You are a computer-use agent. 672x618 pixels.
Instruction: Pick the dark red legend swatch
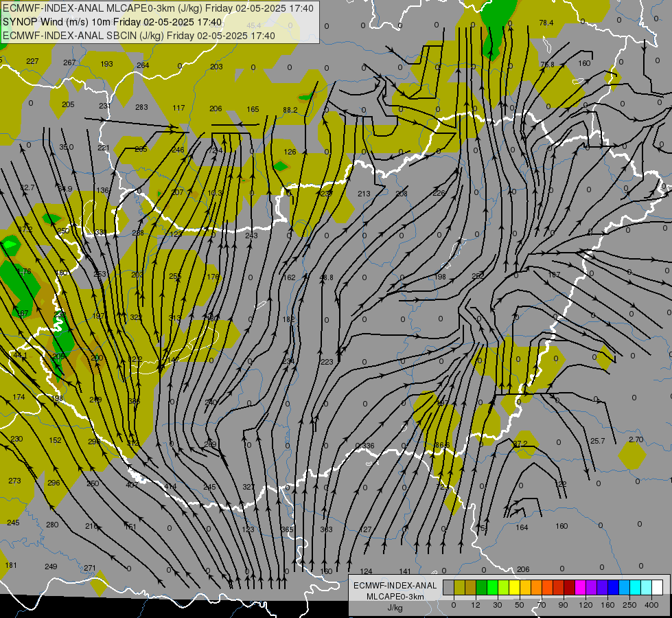[x=569, y=587]
